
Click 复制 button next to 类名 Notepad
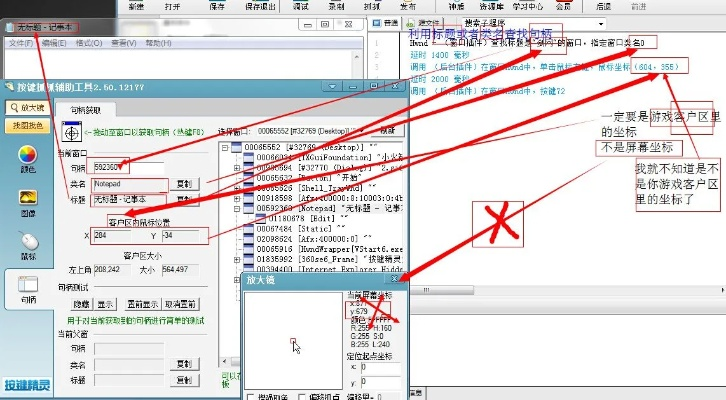(x=184, y=184)
